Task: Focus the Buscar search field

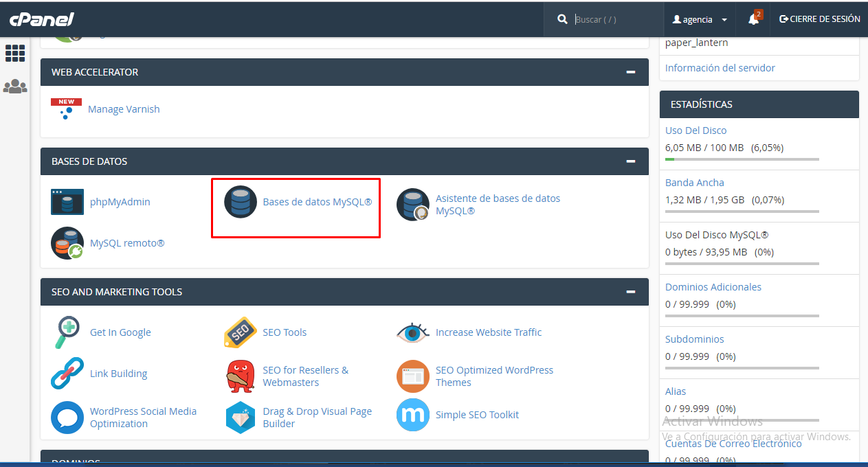Action: (x=614, y=19)
